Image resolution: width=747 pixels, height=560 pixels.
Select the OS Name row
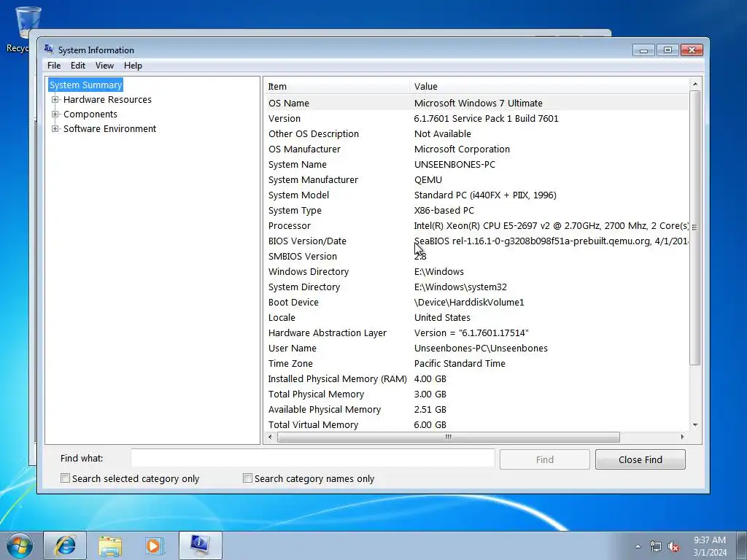click(x=476, y=103)
